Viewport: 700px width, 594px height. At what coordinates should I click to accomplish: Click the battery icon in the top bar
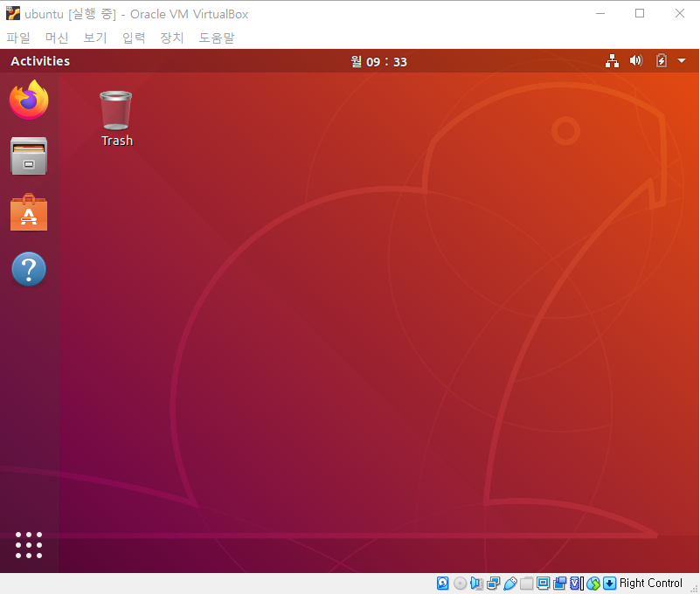pos(662,60)
